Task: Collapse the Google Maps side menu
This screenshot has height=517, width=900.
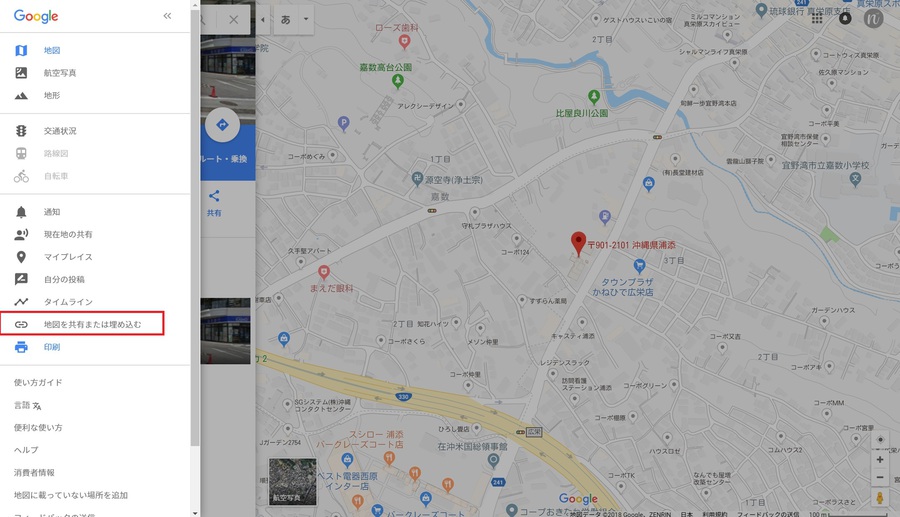Action: [167, 16]
